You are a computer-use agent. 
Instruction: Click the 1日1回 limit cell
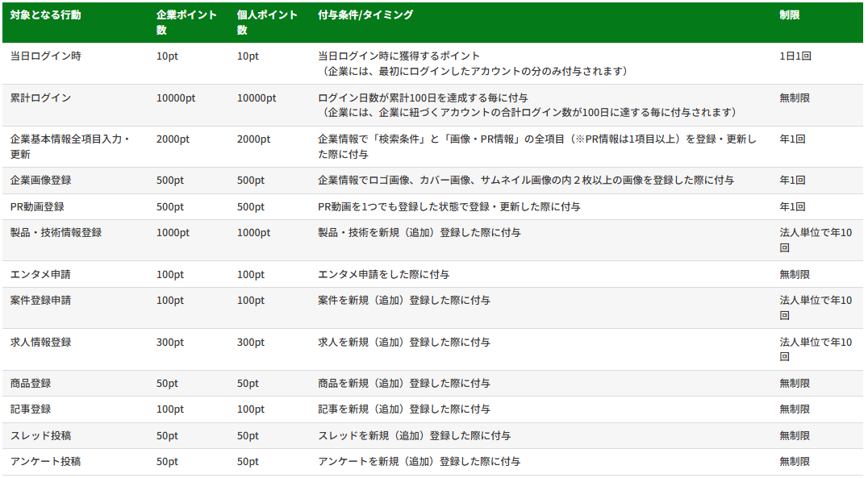795,56
